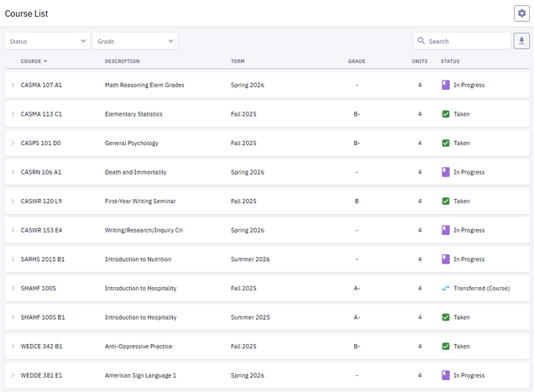Click the DESCRIPTION column header

123,61
